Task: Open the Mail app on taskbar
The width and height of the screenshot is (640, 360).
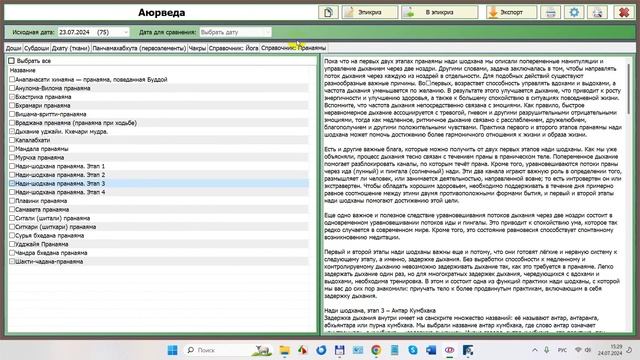Action: pyautogui.click(x=358, y=350)
